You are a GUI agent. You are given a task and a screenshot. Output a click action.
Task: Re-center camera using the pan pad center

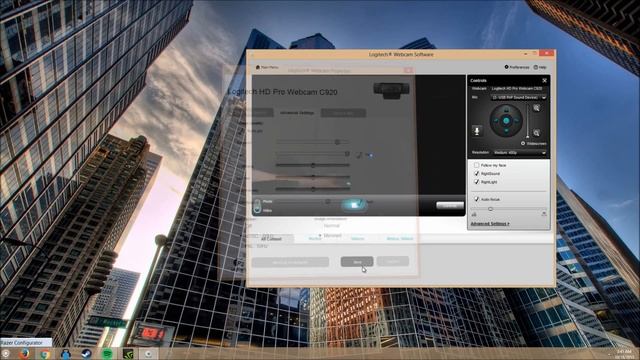pyautogui.click(x=506, y=120)
